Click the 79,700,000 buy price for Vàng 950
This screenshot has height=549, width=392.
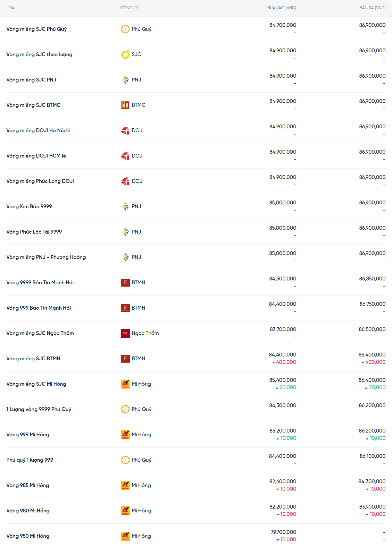(x=283, y=532)
